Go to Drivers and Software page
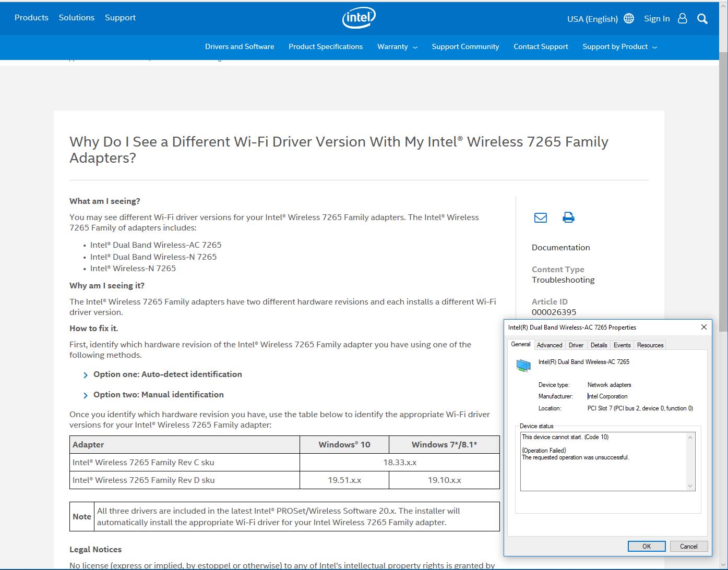Screen dimensions: 728x570 (240, 47)
